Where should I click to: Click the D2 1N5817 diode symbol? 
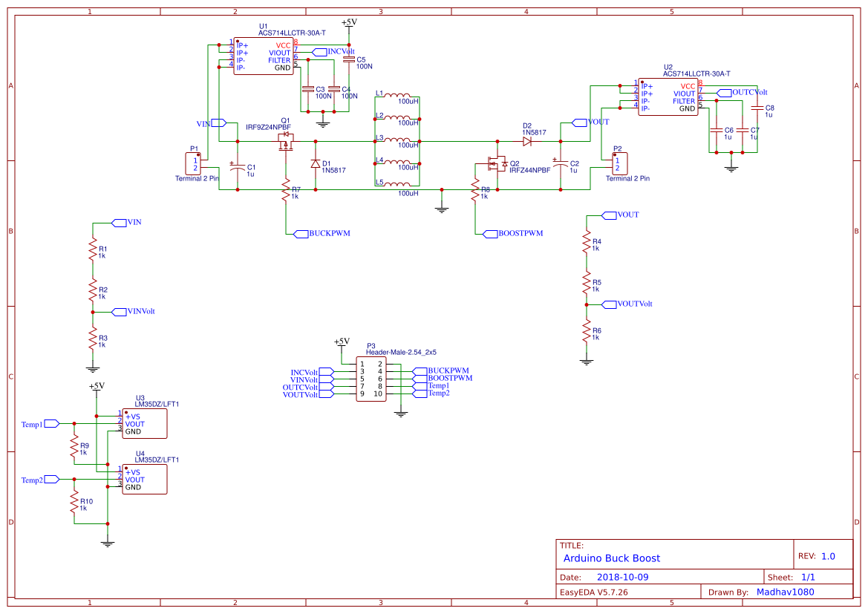click(529, 140)
